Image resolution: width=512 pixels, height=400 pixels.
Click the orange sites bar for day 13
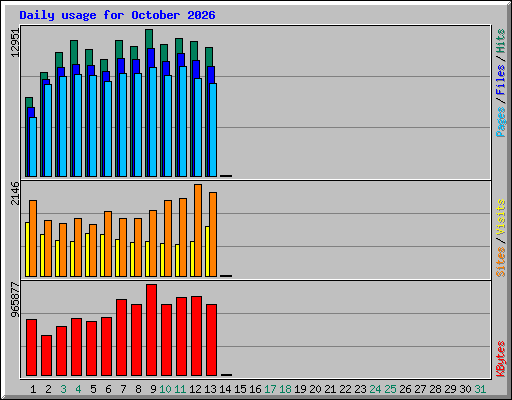click(213, 234)
